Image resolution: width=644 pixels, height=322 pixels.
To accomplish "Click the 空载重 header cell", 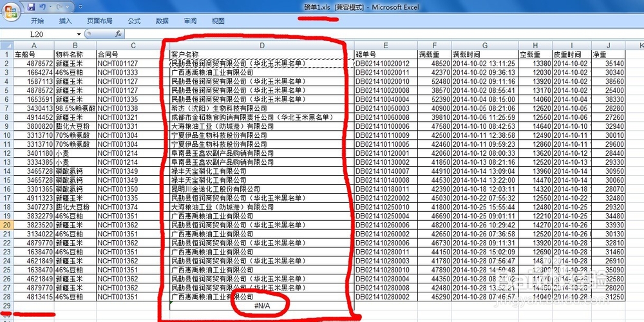I will [535, 54].
